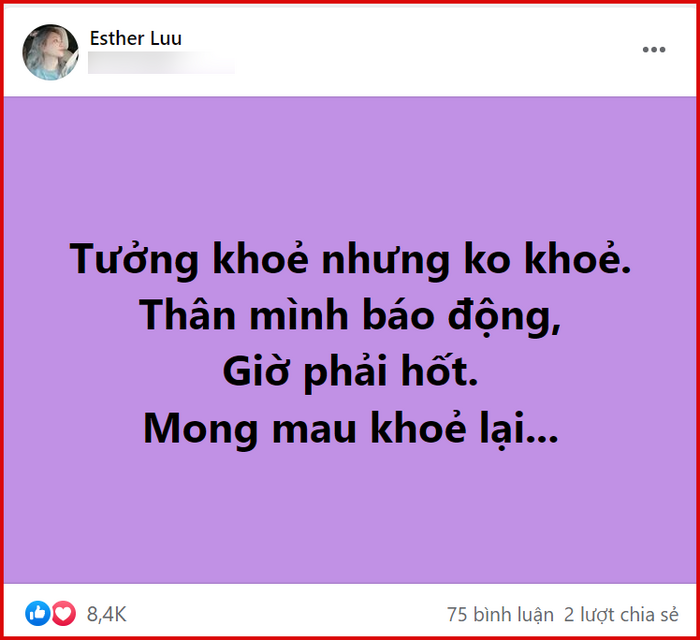Select the word "hốt." in the post

(x=439, y=370)
